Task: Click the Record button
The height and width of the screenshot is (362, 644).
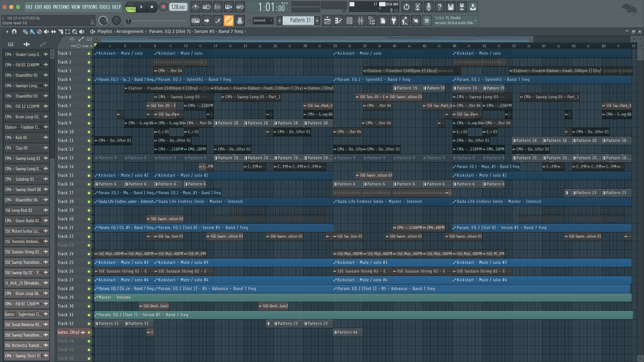Action: [x=163, y=7]
